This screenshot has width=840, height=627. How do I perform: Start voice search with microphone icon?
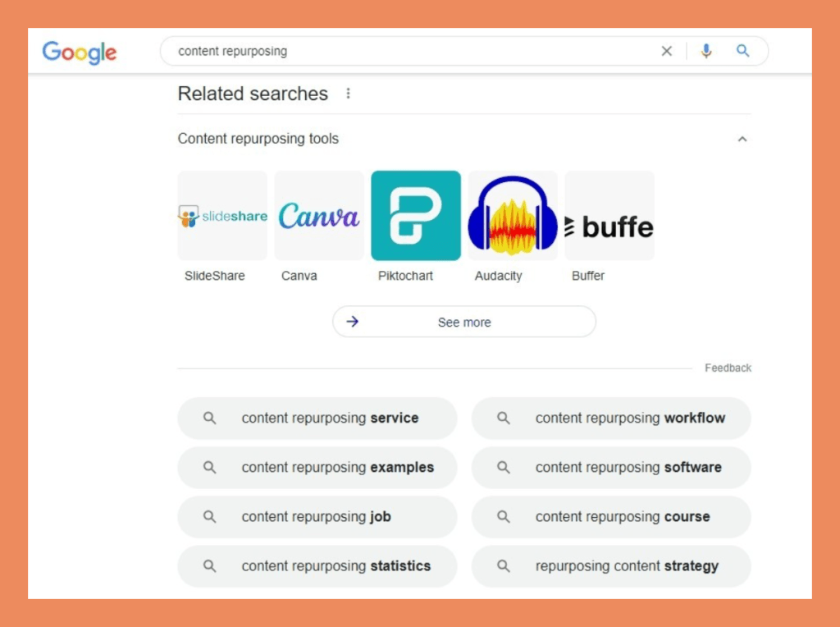pos(706,51)
